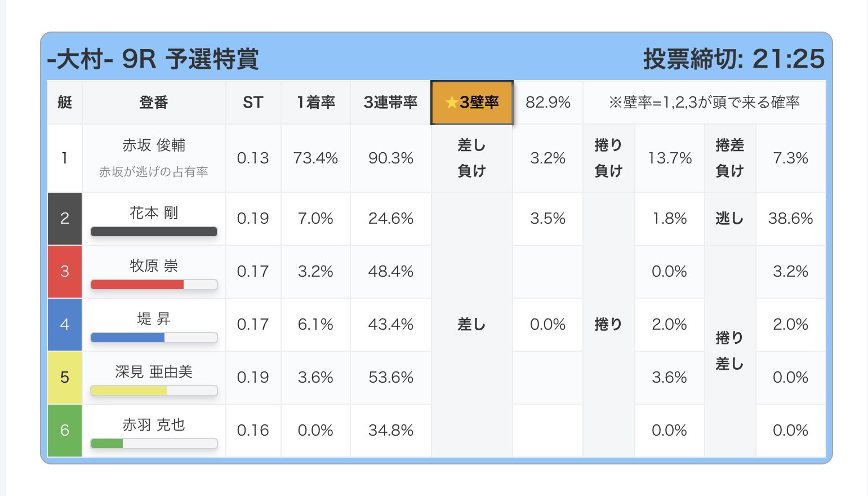Click the 1着率 column header
The width and height of the screenshot is (868, 496).
click(315, 102)
